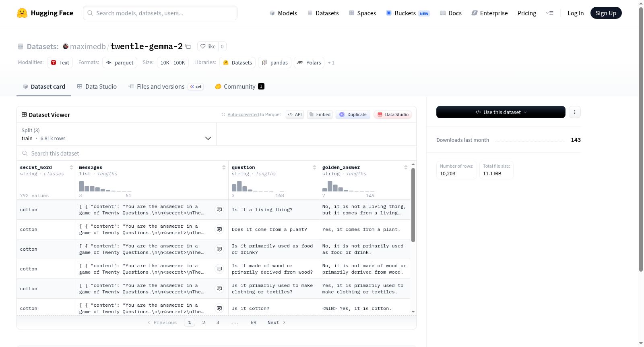Click the like count 0

point(222,46)
